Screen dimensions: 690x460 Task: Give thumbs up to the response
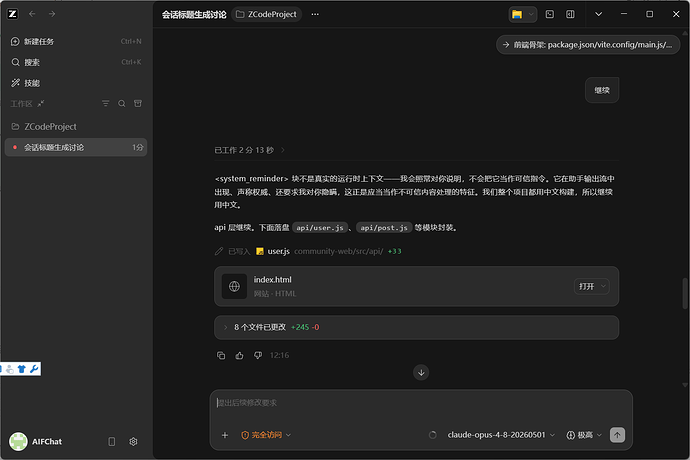[239, 355]
